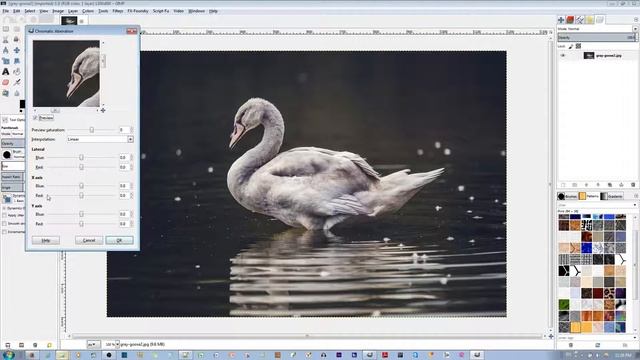Click the preview navigation cross icon in the dialog
Viewport: 640px width, 360px height.
(103, 110)
